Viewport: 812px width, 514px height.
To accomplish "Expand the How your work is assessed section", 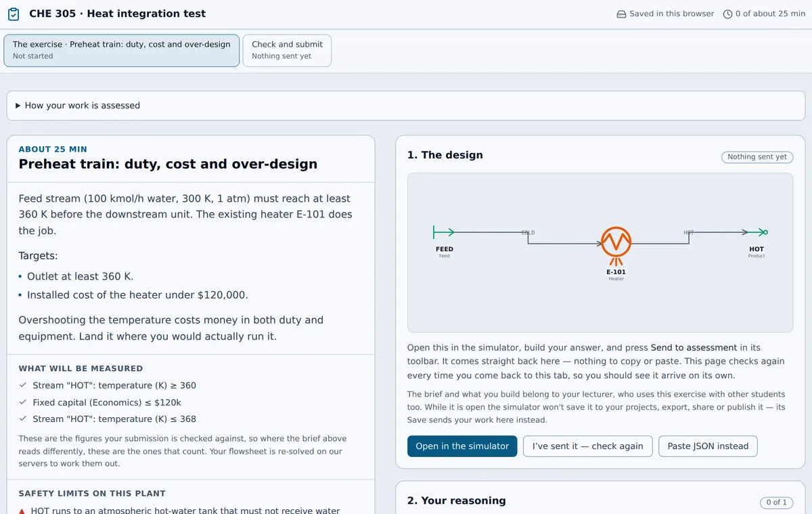I will coord(406,106).
